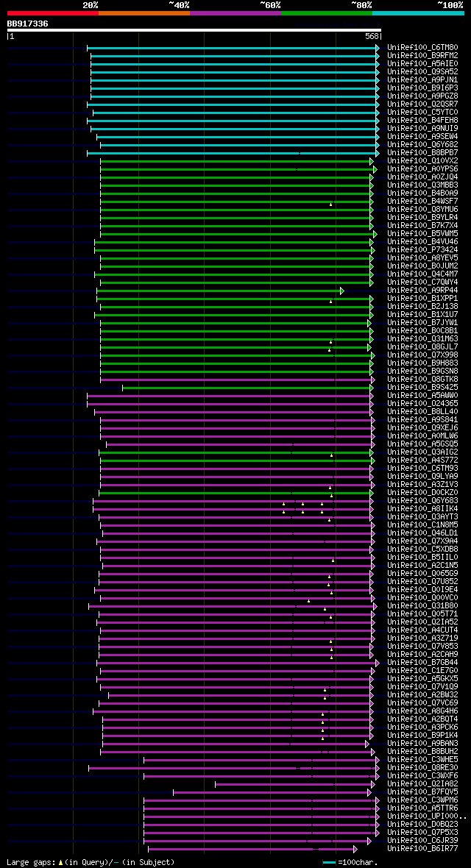Click the yellow gap marker in Q00VC0 row
This screenshot has height=868, width=471.
(308, 601)
